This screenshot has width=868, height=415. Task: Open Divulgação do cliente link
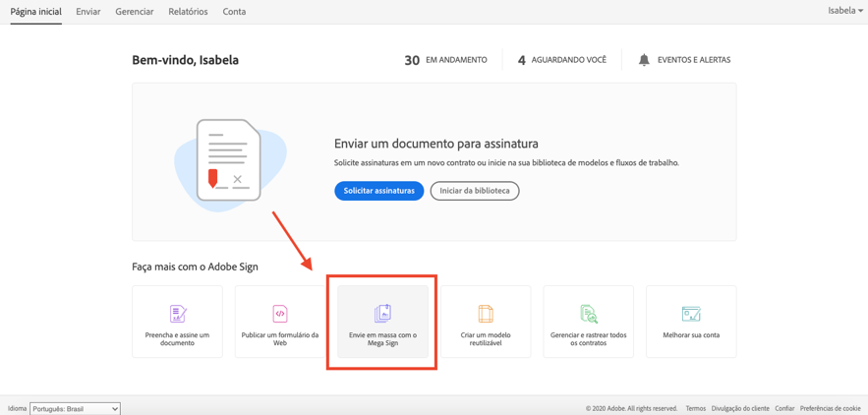740,408
